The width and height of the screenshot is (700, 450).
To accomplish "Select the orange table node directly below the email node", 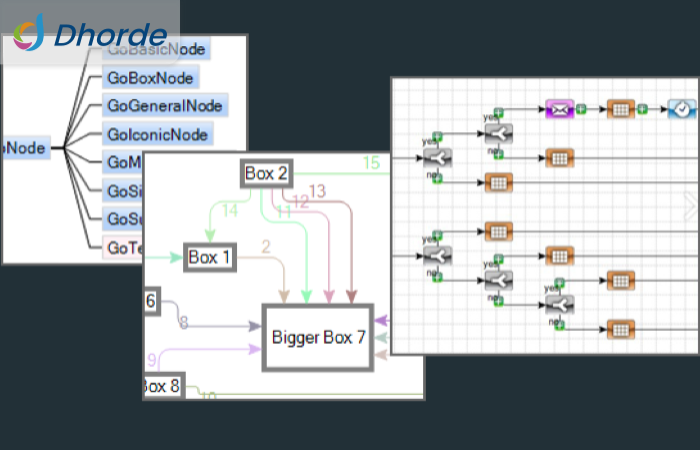I will 560,158.
